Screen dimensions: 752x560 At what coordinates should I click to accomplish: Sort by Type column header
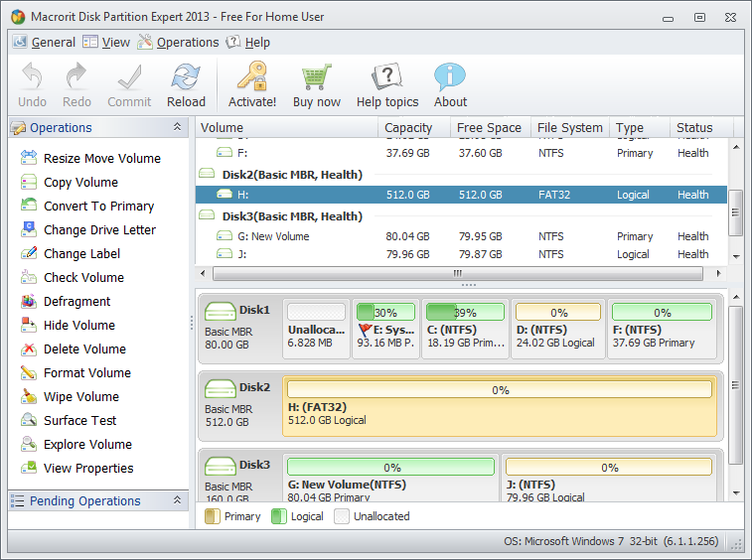pos(640,127)
